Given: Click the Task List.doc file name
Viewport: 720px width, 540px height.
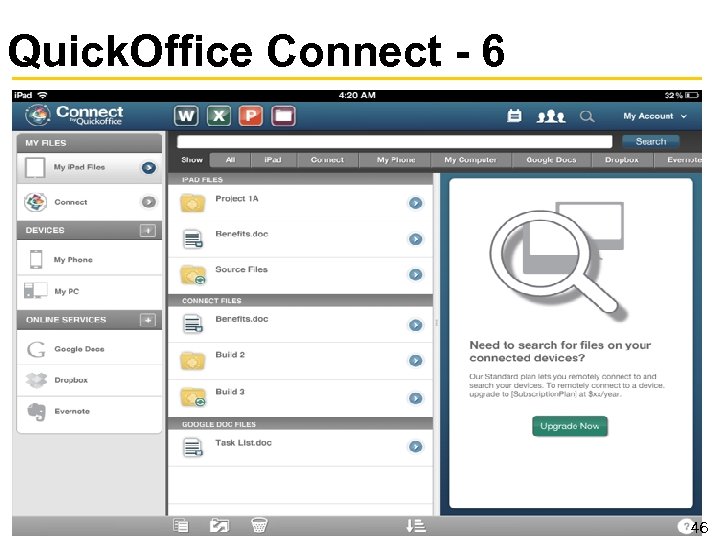Looking at the screenshot, I should coord(243,443).
